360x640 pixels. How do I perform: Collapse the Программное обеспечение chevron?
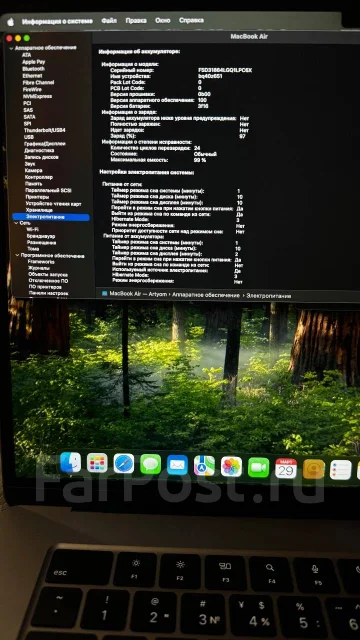tap(17, 256)
